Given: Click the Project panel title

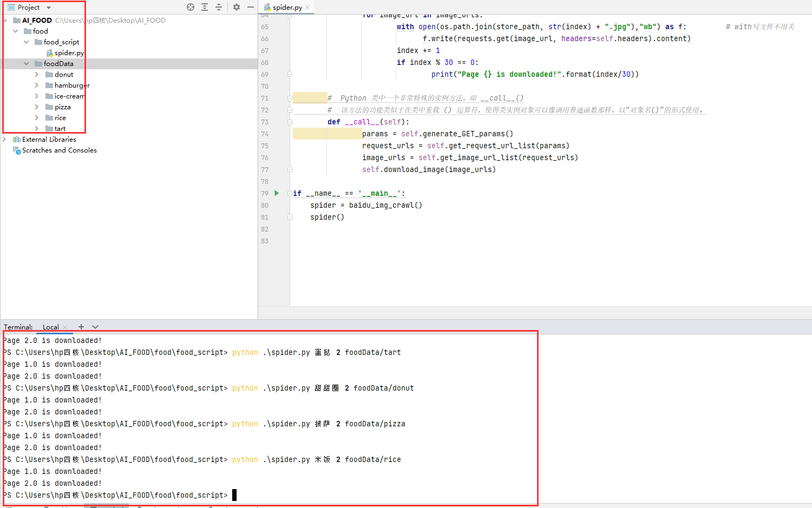Looking at the screenshot, I should tap(29, 8).
